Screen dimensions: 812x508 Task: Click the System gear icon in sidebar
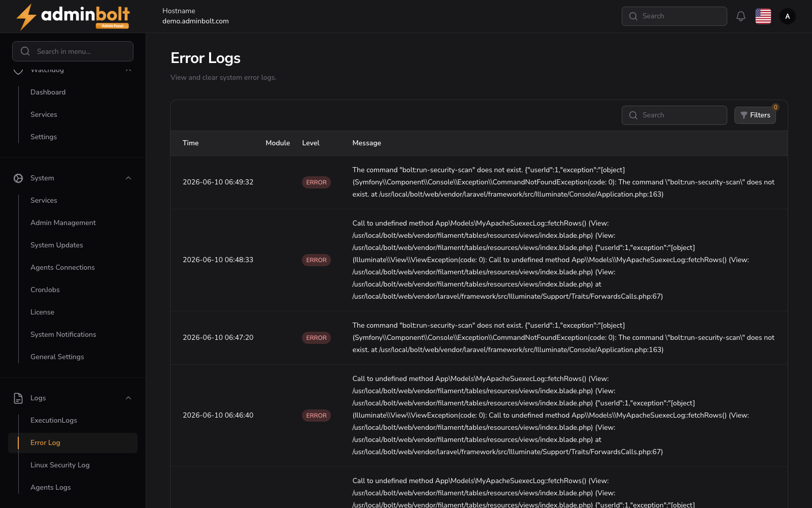click(x=18, y=178)
